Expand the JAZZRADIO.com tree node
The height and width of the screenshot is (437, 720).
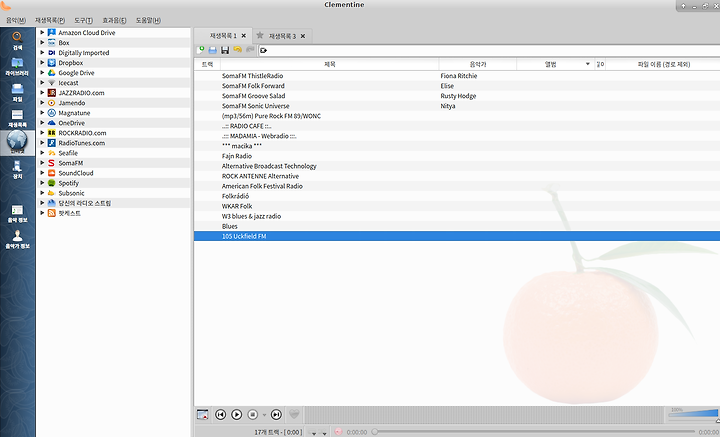[42, 93]
